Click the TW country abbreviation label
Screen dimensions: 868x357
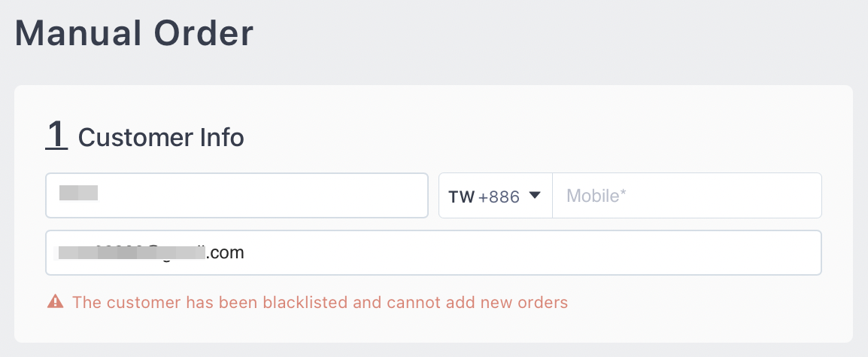(x=461, y=197)
